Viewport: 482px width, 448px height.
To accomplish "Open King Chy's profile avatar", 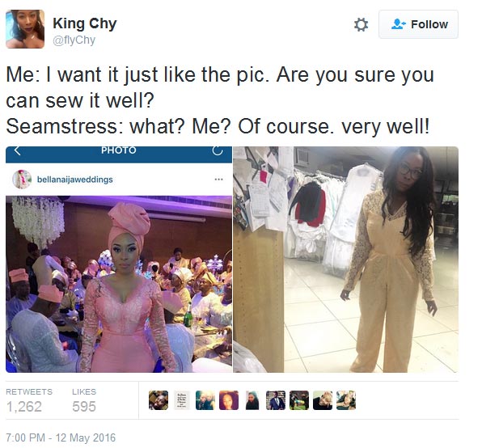I will (x=25, y=29).
